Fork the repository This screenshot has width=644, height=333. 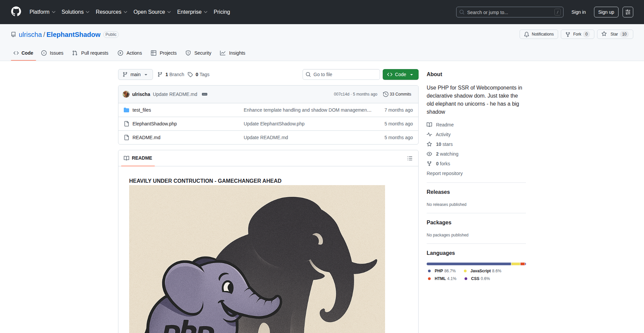tap(577, 34)
